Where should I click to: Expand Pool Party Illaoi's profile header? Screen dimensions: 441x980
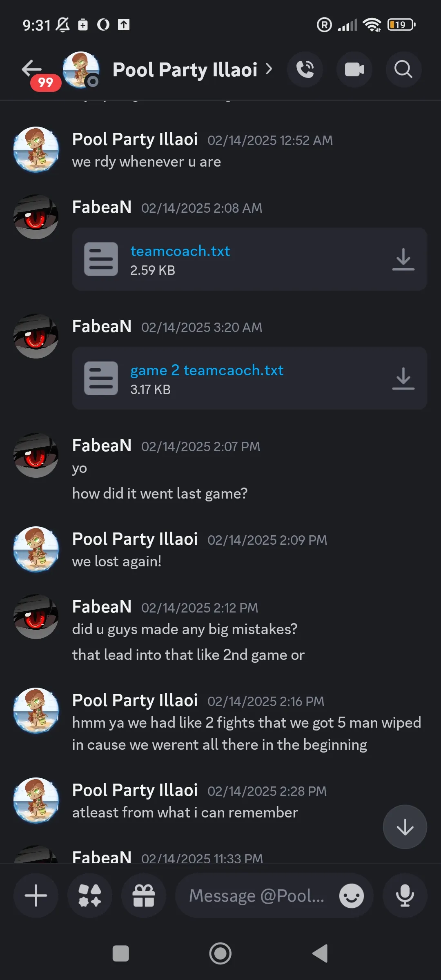192,69
